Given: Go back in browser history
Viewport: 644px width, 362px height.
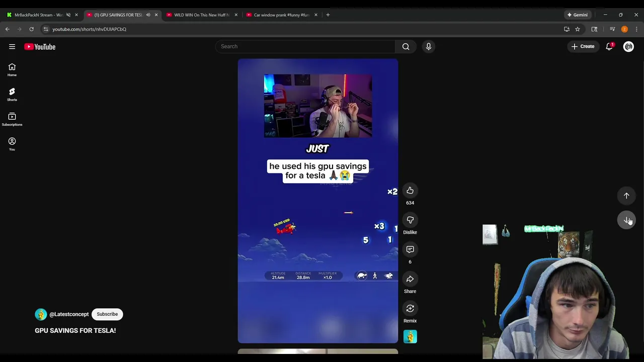Looking at the screenshot, I should pyautogui.click(x=8, y=29).
